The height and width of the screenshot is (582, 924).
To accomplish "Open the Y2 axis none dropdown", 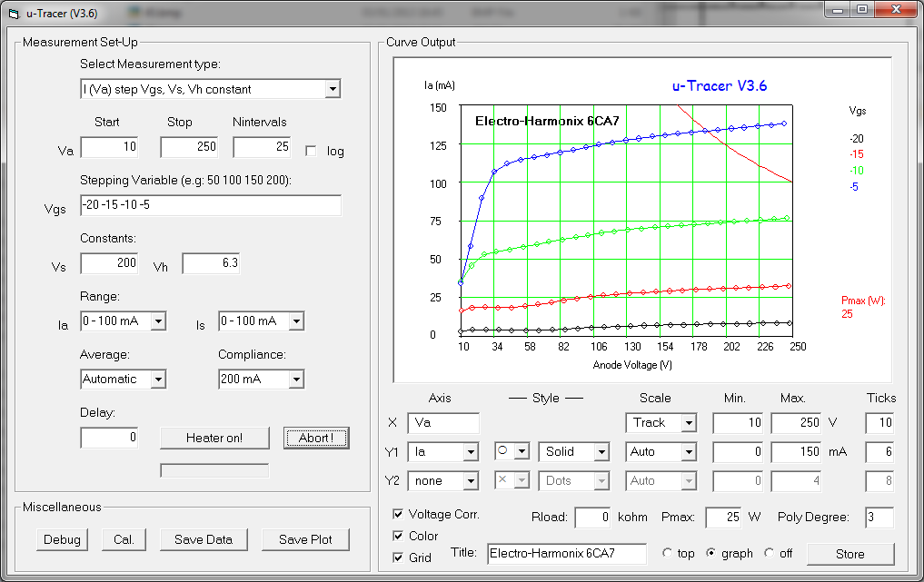I will [x=471, y=481].
